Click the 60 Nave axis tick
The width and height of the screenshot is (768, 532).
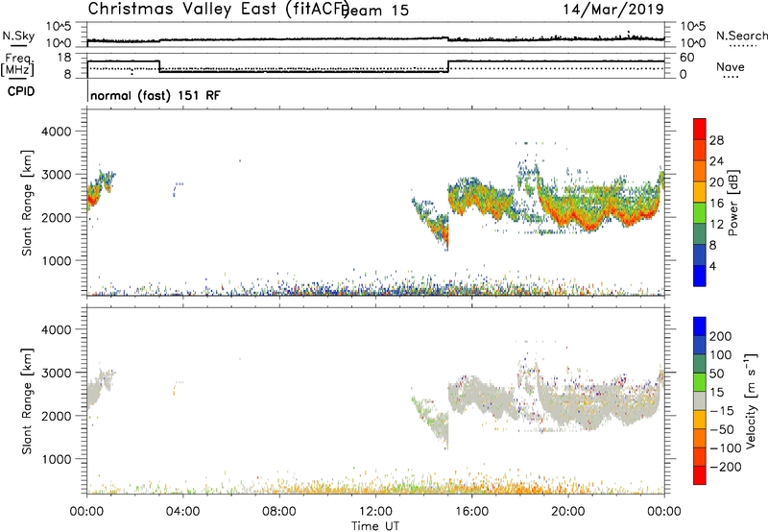click(x=687, y=58)
